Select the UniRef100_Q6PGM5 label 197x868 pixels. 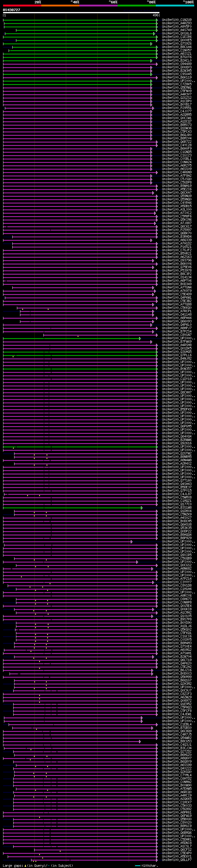tap(177, 426)
